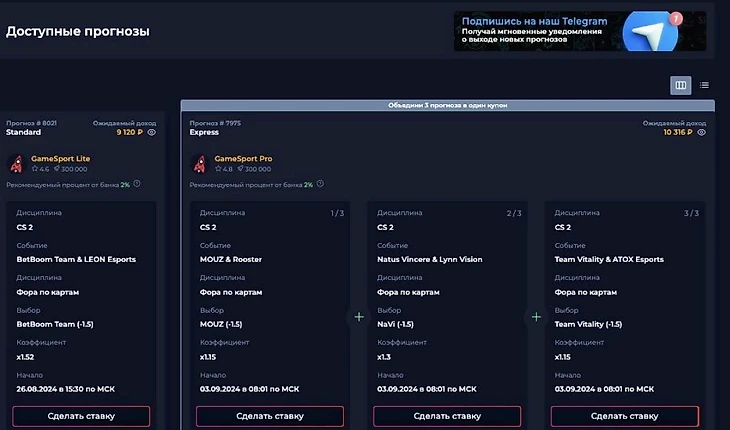
Task: Toggle eye icon next to 10 316 ₽ income
Action: (x=701, y=132)
